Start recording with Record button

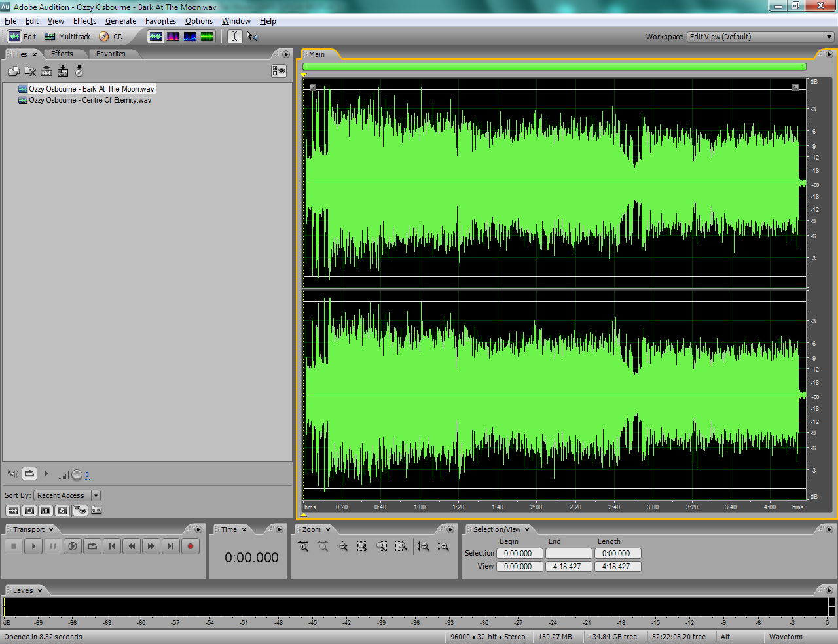click(191, 546)
